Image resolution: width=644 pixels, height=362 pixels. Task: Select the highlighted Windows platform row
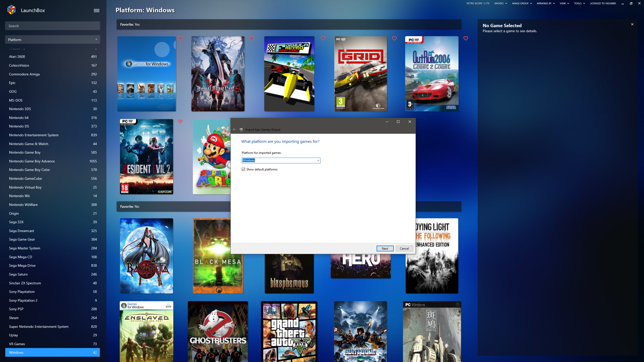[53, 352]
